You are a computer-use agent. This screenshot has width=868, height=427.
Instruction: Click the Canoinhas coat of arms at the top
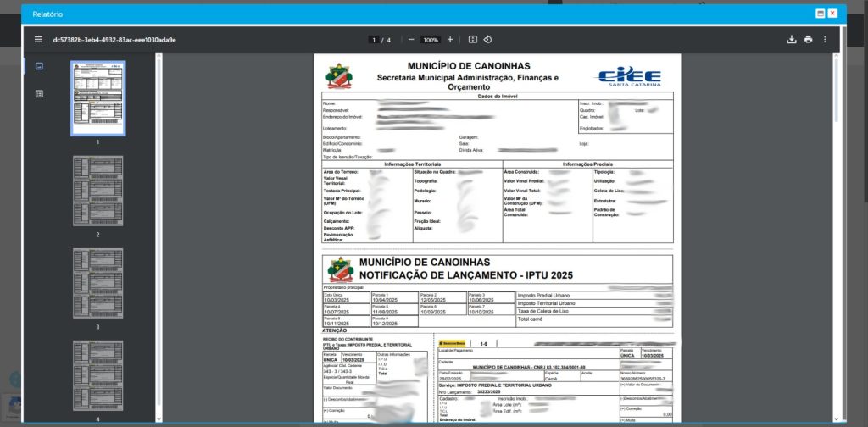[339, 75]
